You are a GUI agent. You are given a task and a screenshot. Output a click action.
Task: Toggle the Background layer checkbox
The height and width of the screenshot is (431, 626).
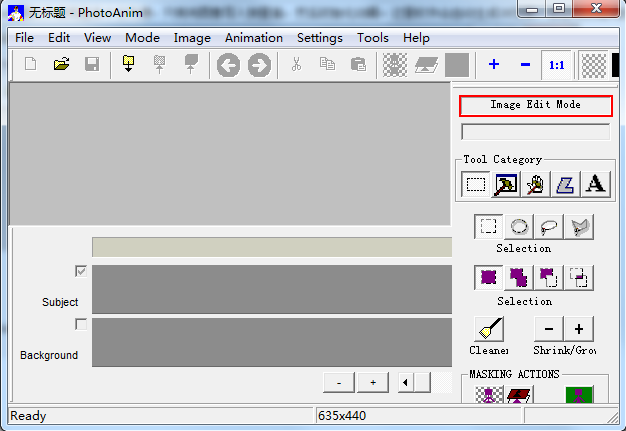tap(81, 324)
